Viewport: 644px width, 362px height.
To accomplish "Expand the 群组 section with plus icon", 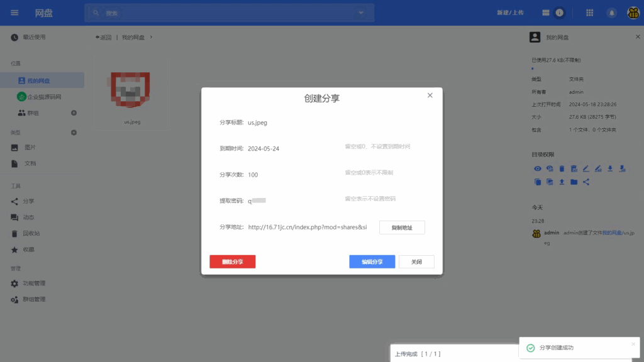I will click(74, 112).
